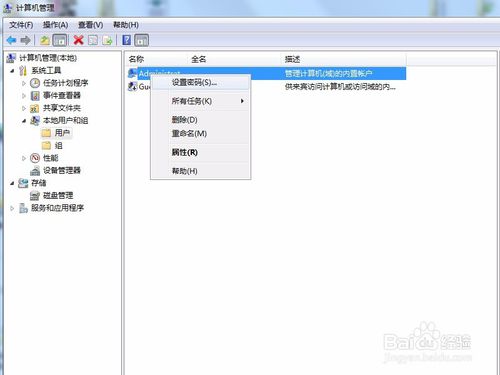The image size is (500, 375).
Task: Expand the 服务和应用程序 tree node
Action: coord(12,208)
